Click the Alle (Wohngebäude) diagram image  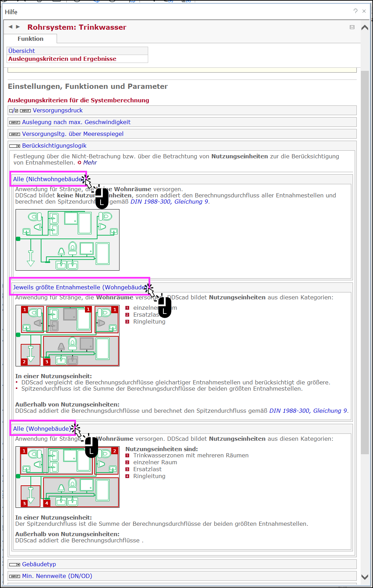tap(67, 477)
